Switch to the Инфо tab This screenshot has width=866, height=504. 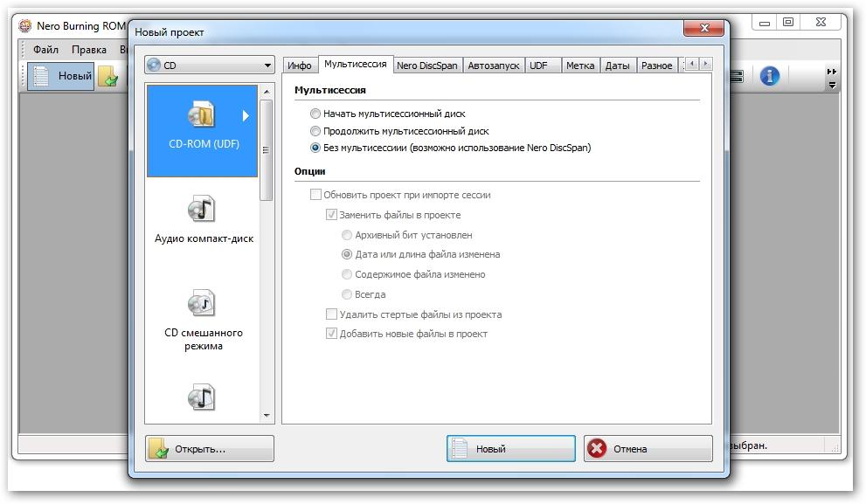tap(300, 66)
